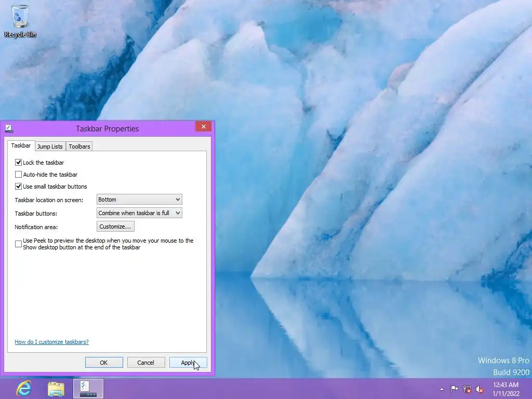Select the Taskbar Properties taskbar button
The height and width of the screenshot is (399, 532).
coord(88,389)
